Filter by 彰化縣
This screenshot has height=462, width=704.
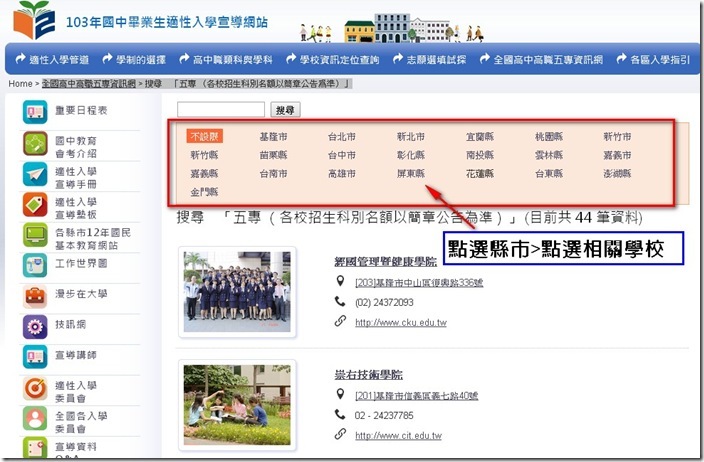pyautogui.click(x=411, y=155)
